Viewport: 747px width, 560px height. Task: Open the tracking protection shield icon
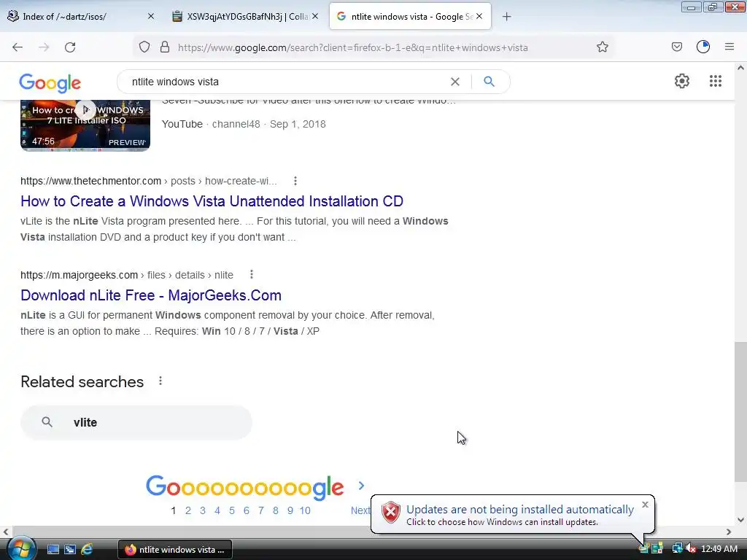pos(144,47)
